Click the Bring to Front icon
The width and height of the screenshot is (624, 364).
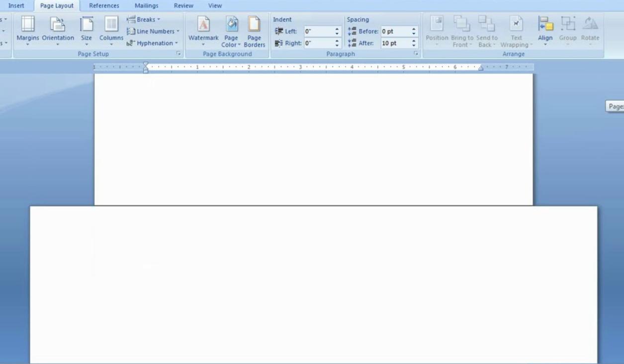point(462,31)
